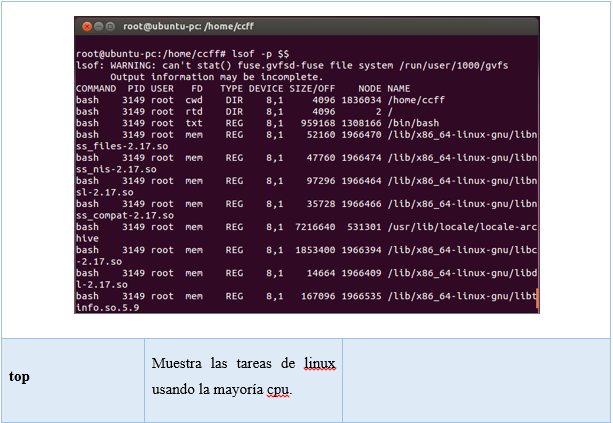This screenshot has width=613, height=423.
Task: Click the 'PID' column header
Action: pos(136,89)
